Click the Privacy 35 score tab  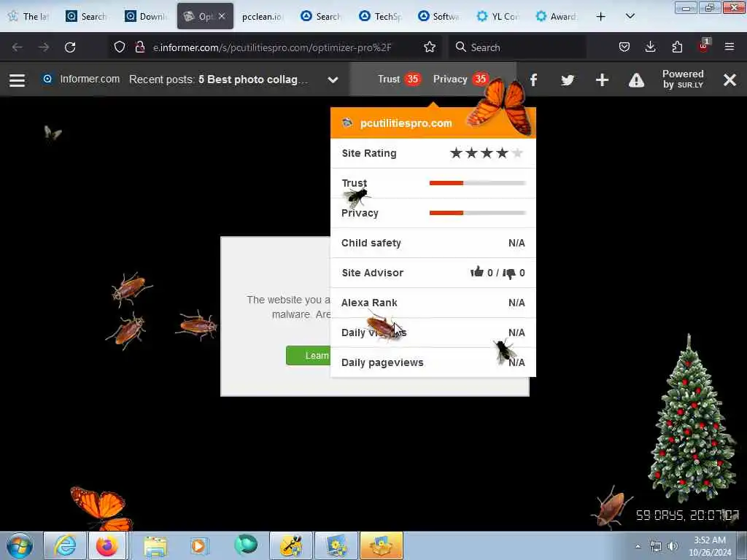click(x=460, y=79)
